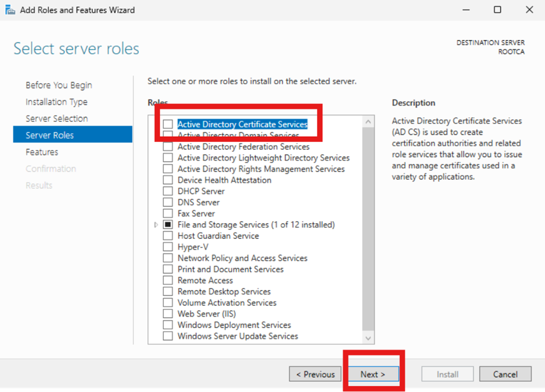The image size is (545, 392).
Task: Cancel the Add Roles wizard
Action: click(505, 374)
